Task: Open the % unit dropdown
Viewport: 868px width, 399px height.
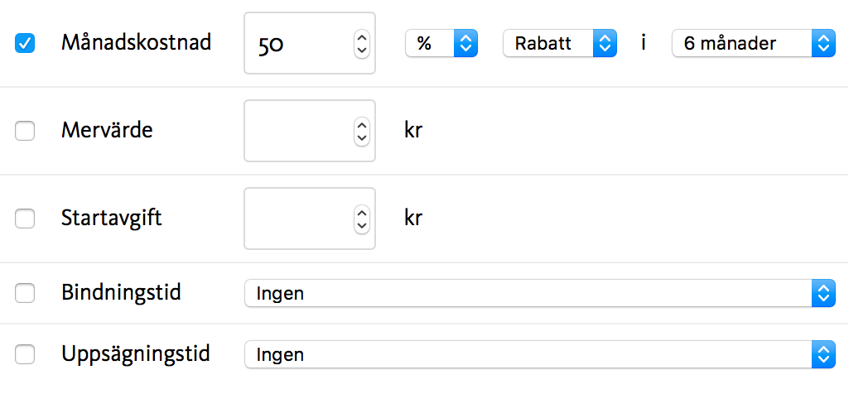Action: coord(441,44)
